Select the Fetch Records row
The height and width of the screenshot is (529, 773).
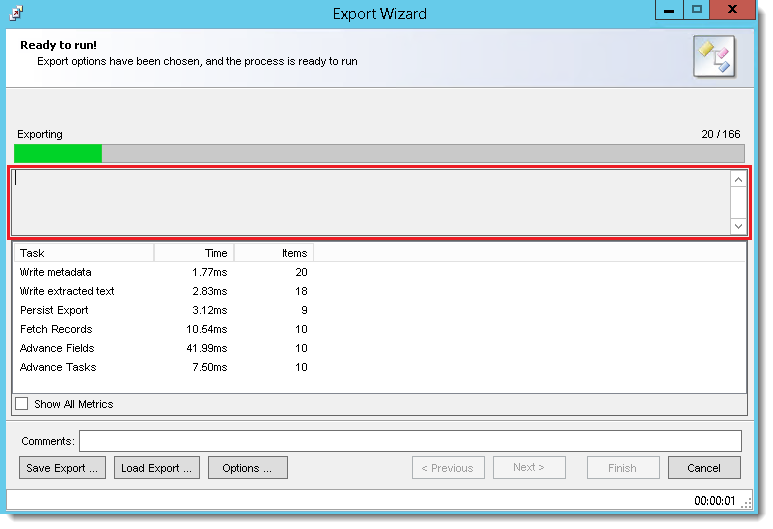click(x=164, y=329)
